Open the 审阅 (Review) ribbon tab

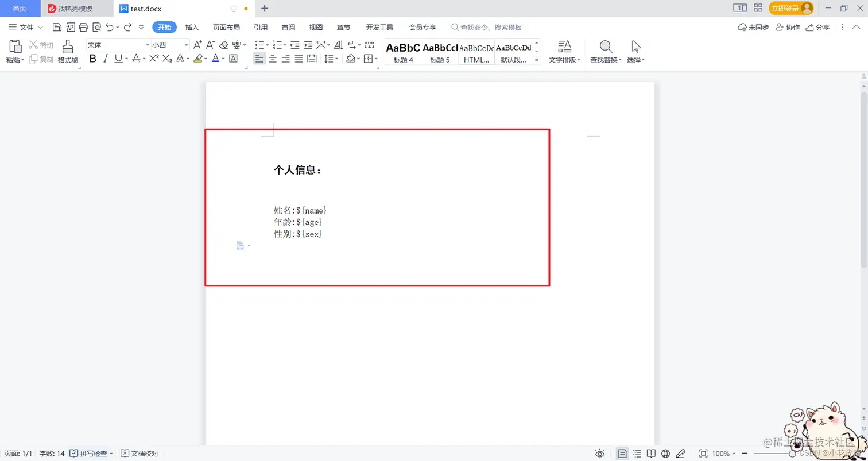coord(288,27)
